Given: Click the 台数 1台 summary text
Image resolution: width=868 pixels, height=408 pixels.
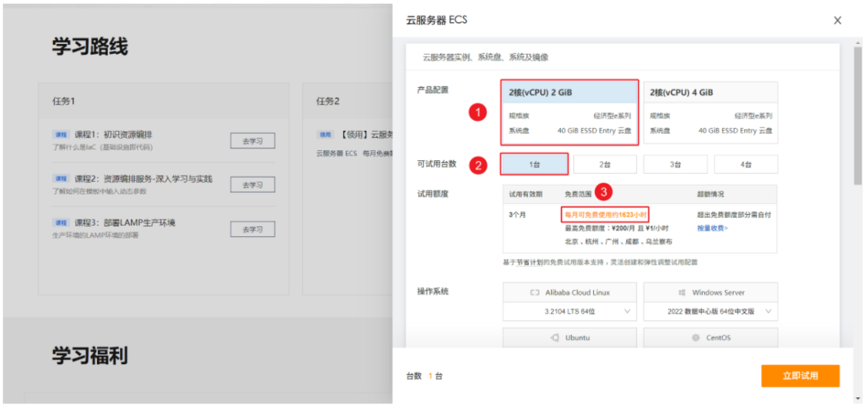Looking at the screenshot, I should 424,376.
